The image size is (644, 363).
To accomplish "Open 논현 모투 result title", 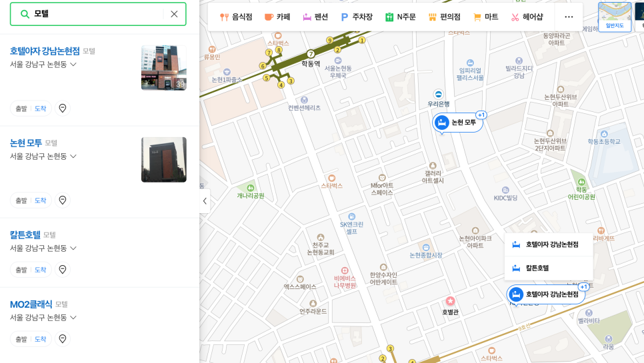I will (26, 143).
